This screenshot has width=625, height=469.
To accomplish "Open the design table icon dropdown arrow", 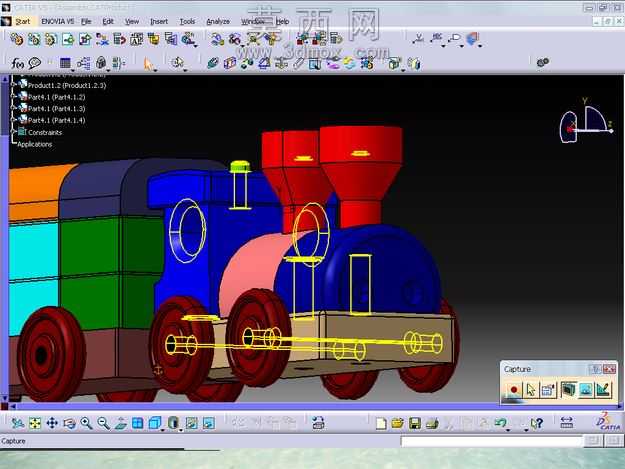I will click(73, 70).
